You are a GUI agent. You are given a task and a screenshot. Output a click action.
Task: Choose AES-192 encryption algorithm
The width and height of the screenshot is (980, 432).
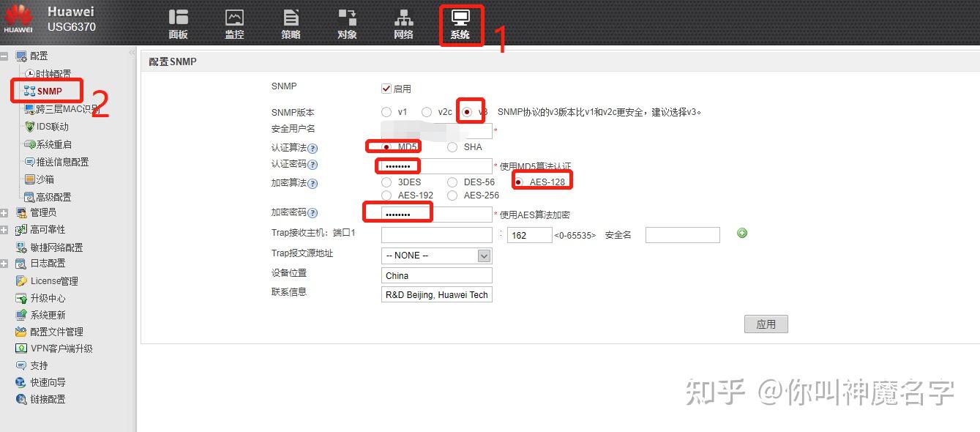click(x=386, y=195)
